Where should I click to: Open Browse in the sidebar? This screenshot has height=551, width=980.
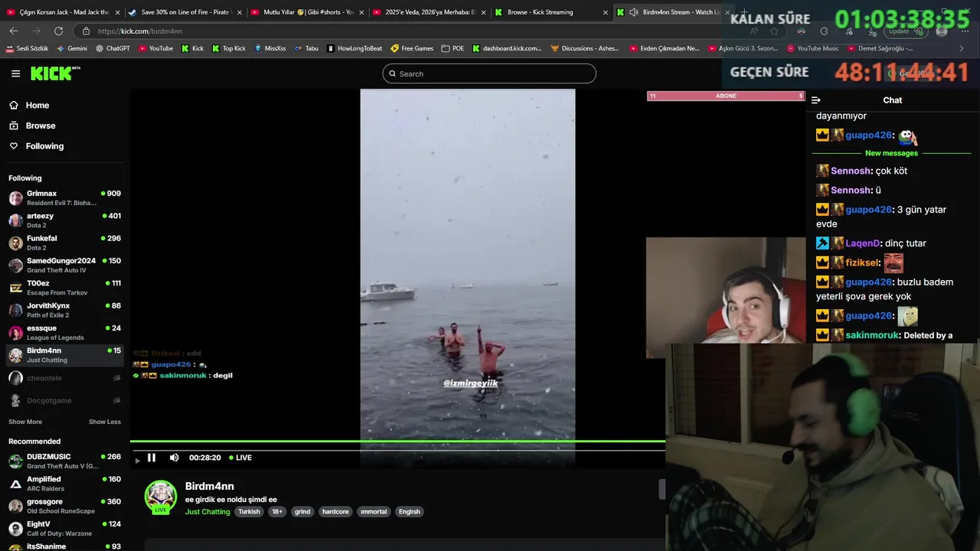tap(40, 126)
